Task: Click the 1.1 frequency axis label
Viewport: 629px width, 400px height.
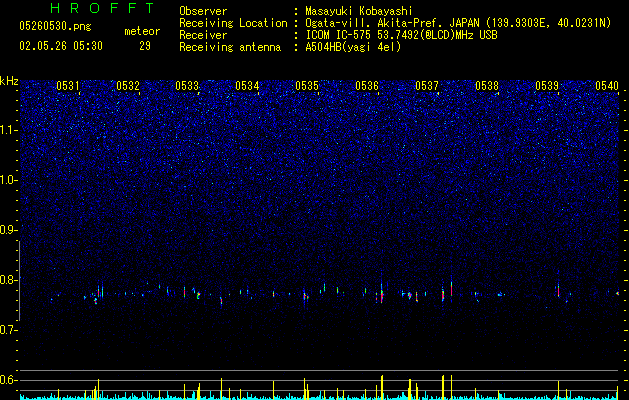Action: coord(9,130)
